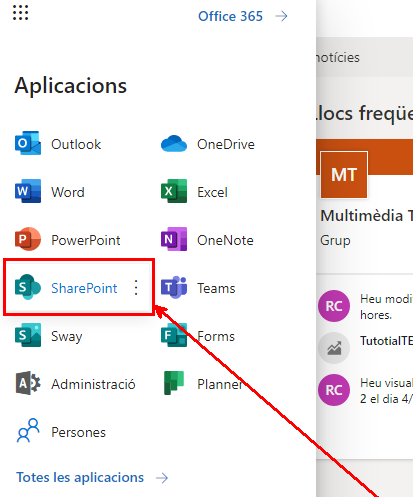The image size is (413, 497).
Task: Open the Forms icon
Action: [x=174, y=335]
